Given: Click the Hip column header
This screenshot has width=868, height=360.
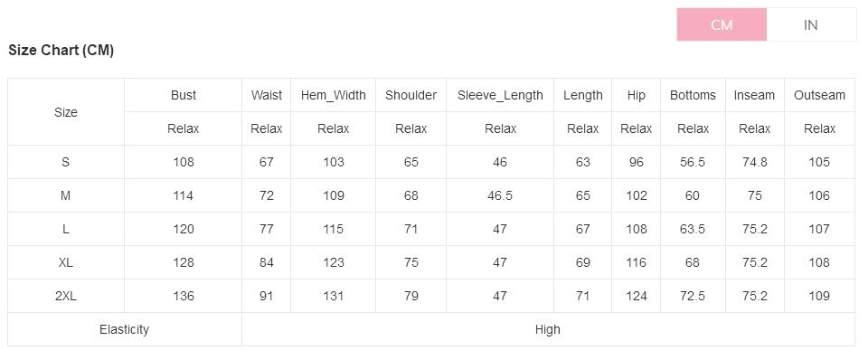Looking at the screenshot, I should click(636, 95).
